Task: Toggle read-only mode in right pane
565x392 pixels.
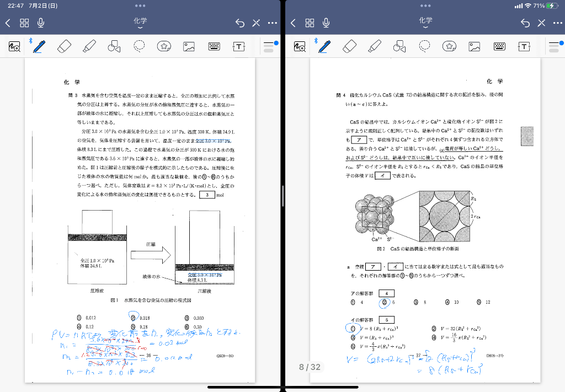Action: click(541, 23)
